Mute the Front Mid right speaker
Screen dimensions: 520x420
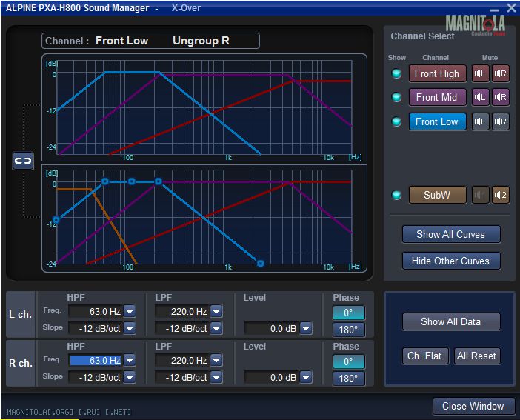[501, 97]
